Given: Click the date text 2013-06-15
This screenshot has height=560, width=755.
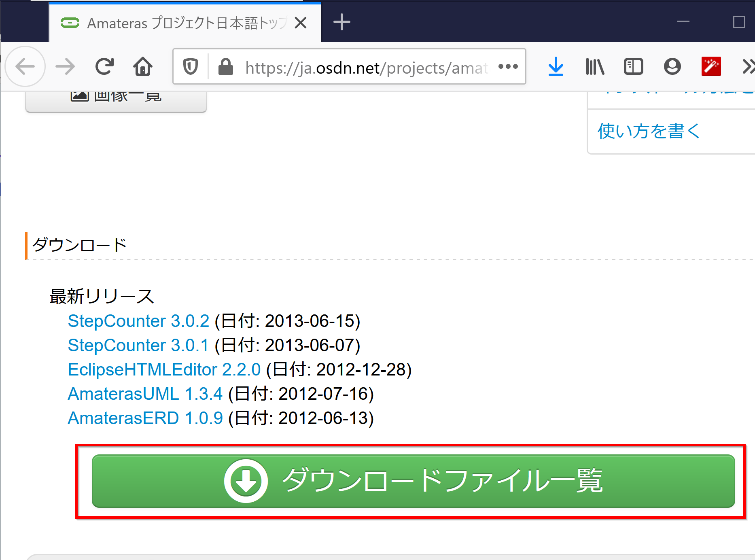Looking at the screenshot, I should pos(310,321).
